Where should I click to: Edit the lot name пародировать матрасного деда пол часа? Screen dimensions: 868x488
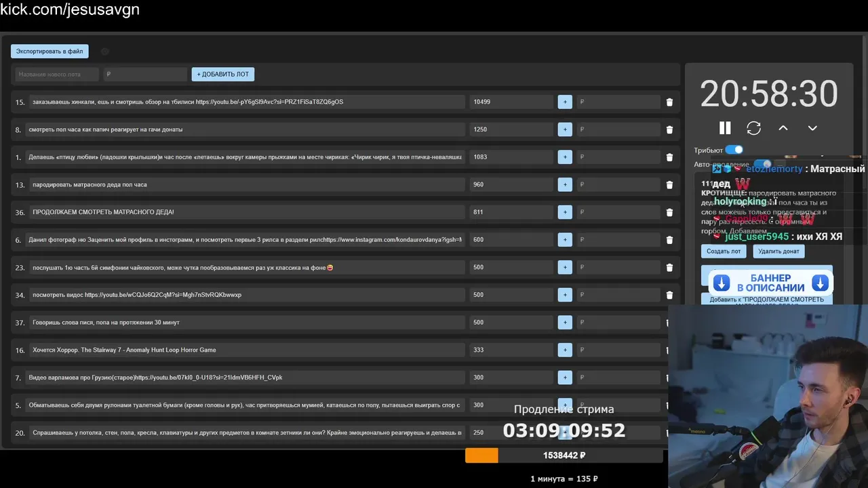[x=247, y=184]
